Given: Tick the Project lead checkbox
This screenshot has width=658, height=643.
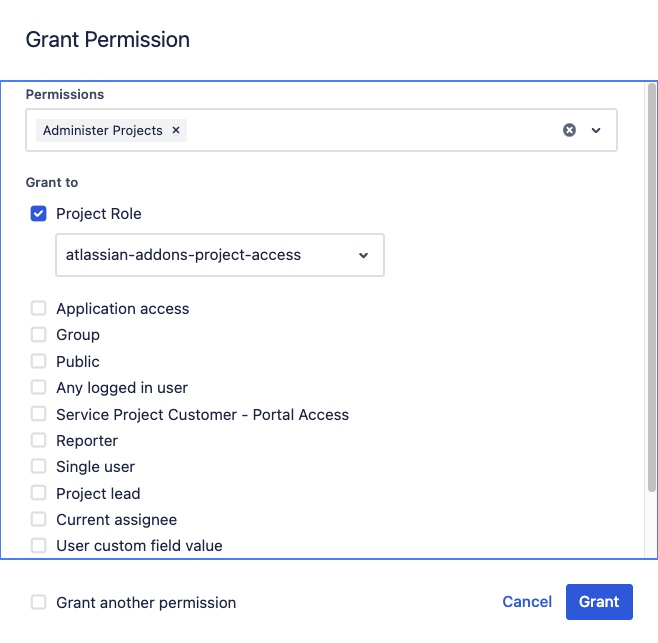Looking at the screenshot, I should (39, 494).
